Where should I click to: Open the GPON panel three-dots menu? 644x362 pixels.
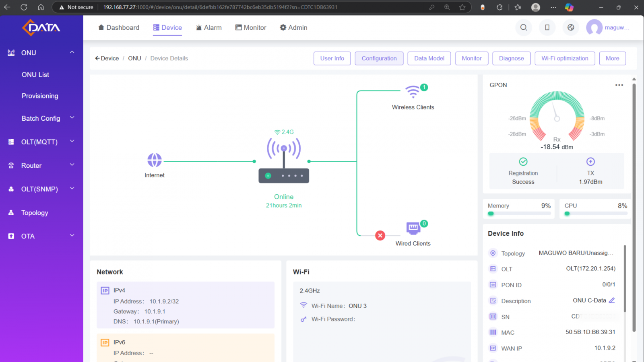click(x=619, y=85)
